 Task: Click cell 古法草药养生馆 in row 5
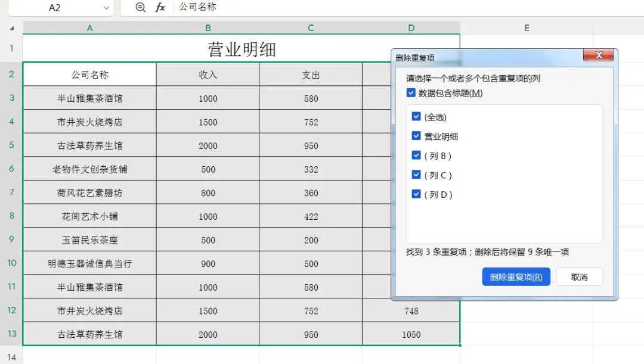89,146
